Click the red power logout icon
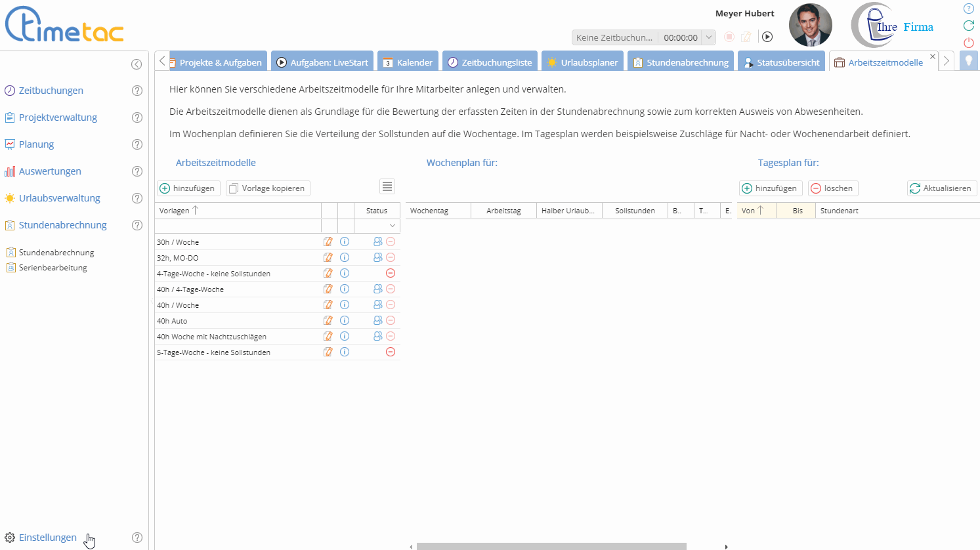This screenshot has width=980, height=550. pos(968,43)
